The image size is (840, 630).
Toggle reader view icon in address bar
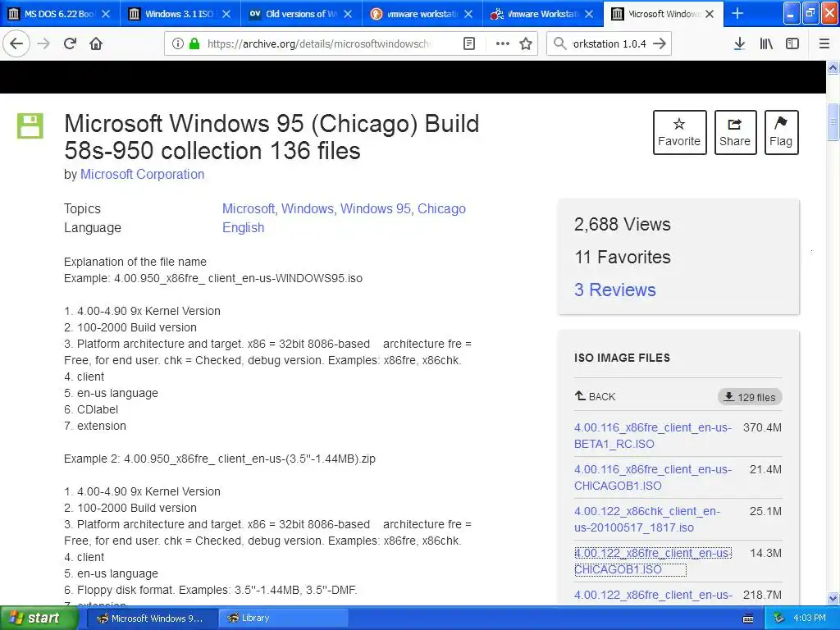click(469, 44)
